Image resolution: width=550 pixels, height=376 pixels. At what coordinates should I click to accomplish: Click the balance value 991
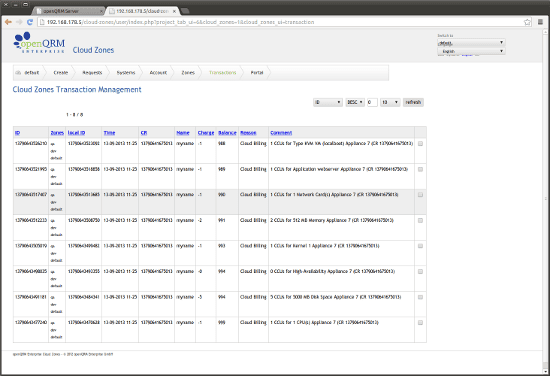tap(221, 220)
